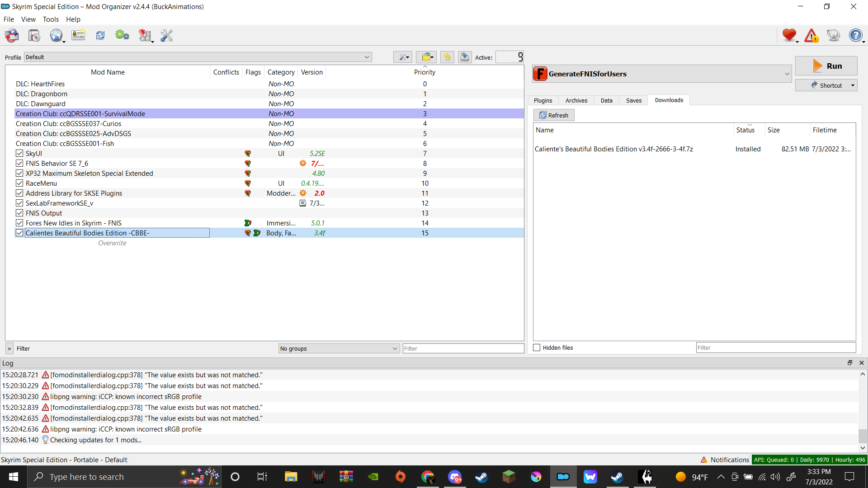Float the Log panel
Image resolution: width=868 pixels, height=488 pixels.
850,363
